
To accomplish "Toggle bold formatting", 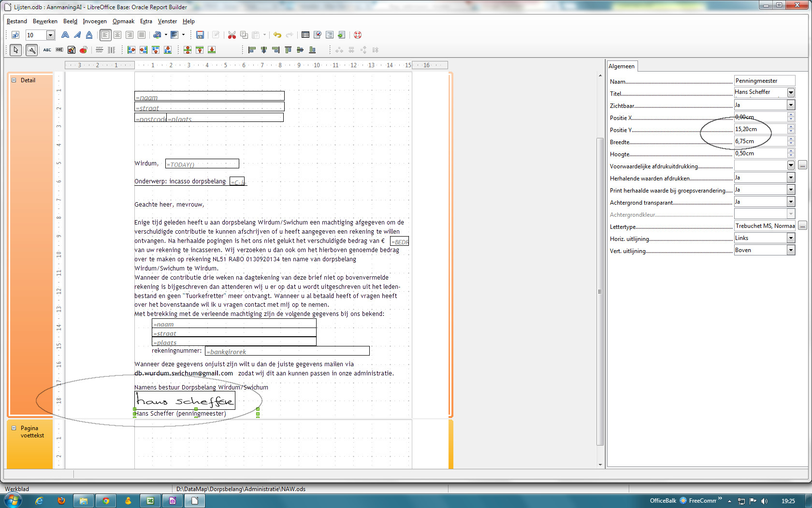I will pos(65,35).
